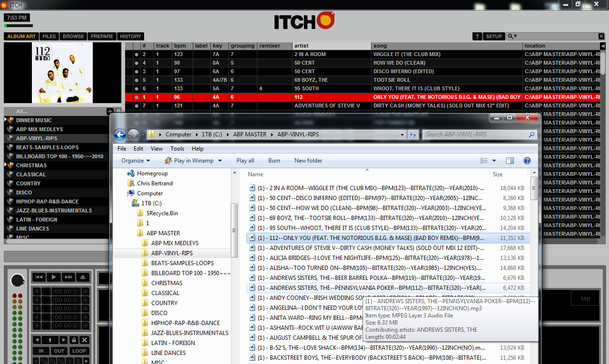Toggle the LOOP button on deck

[x=79, y=351]
